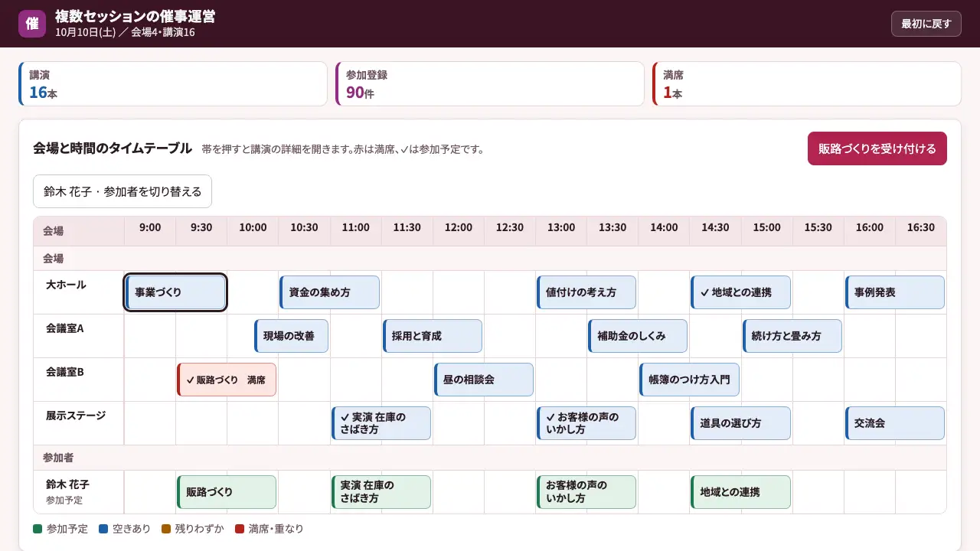The width and height of the screenshot is (980, 551).
Task: Open the 事業づくり session in 大ホール
Action: pos(176,292)
